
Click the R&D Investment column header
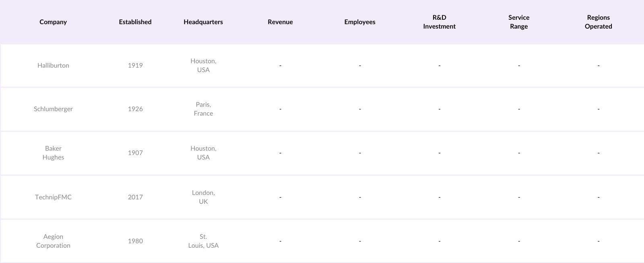pos(439,22)
